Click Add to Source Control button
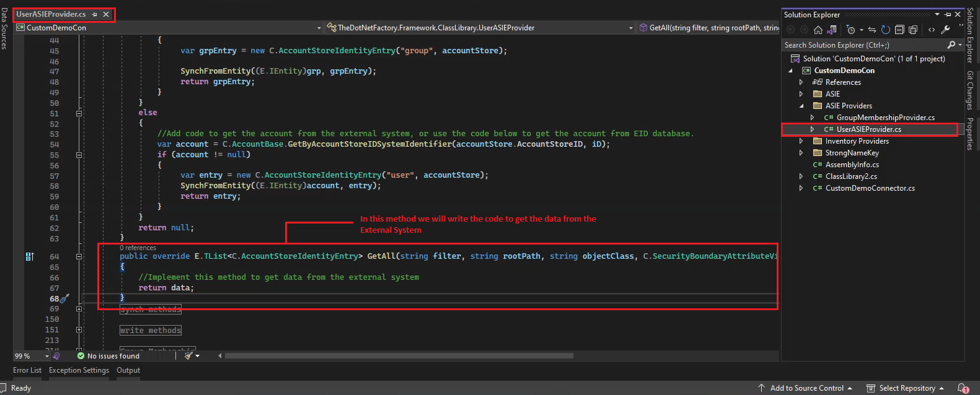 click(805, 388)
